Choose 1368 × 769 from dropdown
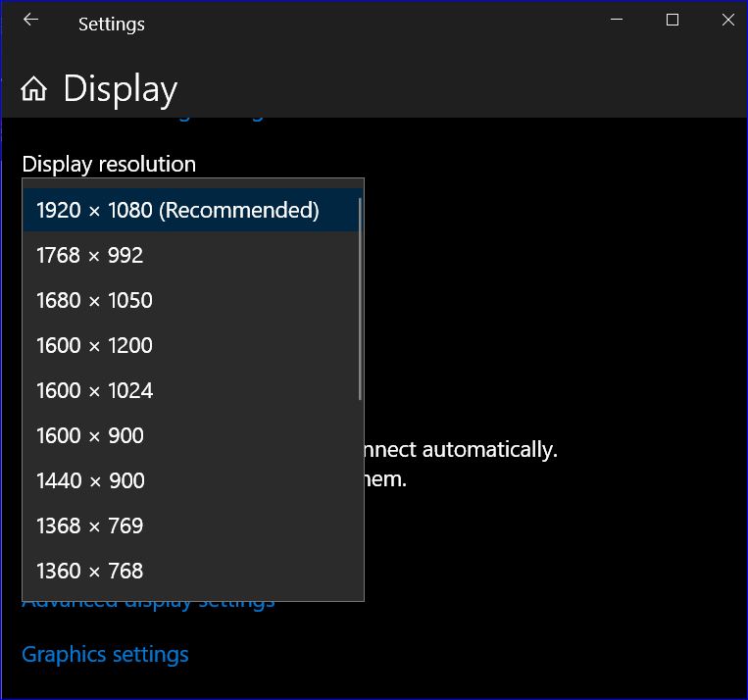The image size is (748, 700). coord(193,525)
